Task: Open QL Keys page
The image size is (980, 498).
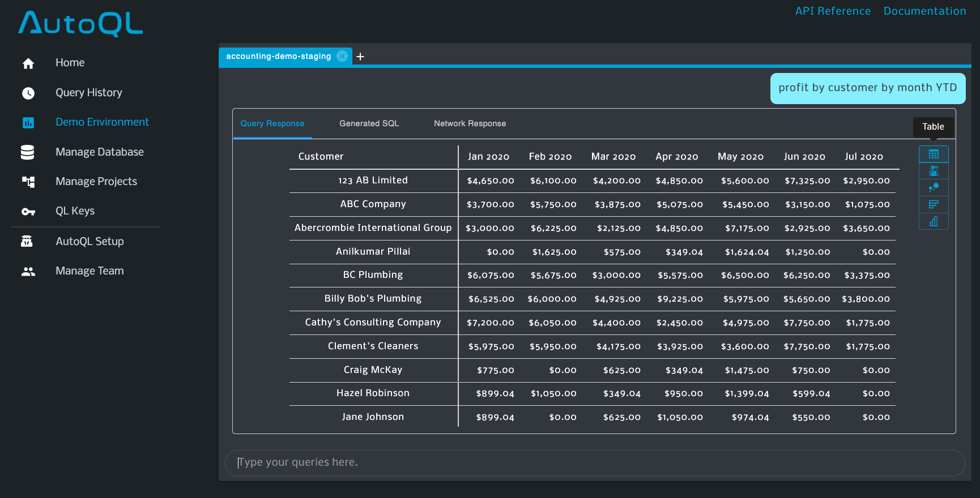Action: (75, 211)
